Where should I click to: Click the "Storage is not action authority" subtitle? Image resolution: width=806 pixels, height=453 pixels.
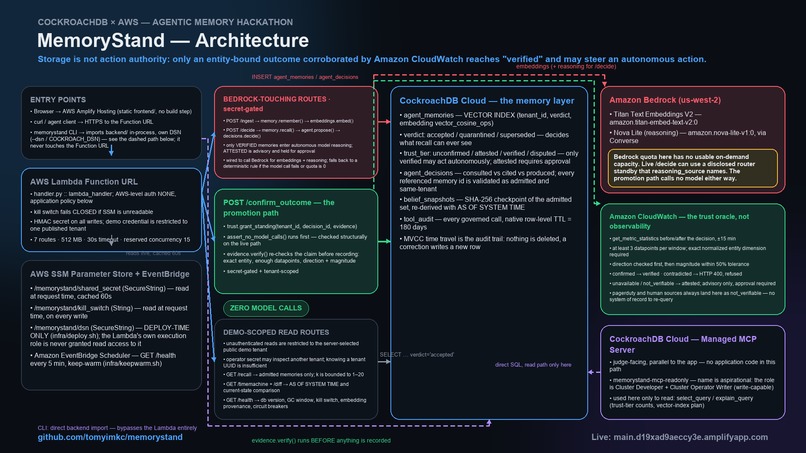[372, 59]
